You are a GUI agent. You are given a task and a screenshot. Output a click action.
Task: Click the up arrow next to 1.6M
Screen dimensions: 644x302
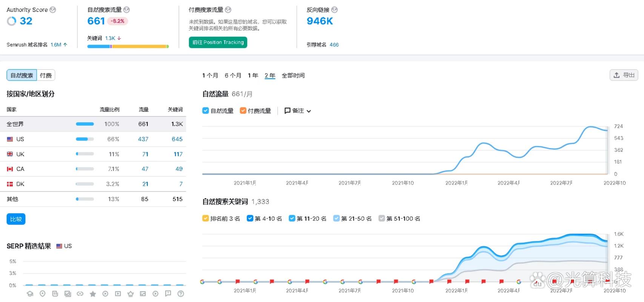tap(65, 45)
